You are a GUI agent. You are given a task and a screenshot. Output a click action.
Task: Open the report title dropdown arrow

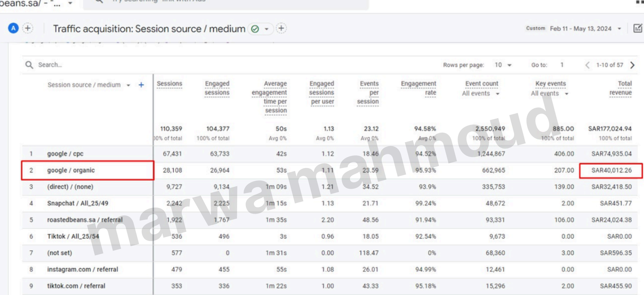click(266, 29)
